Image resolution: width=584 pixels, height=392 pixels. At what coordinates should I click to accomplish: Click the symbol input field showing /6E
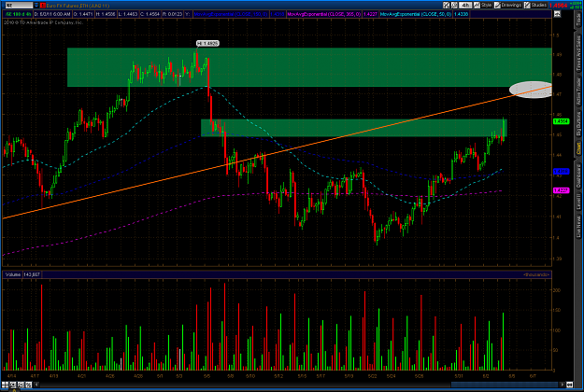pos(19,6)
